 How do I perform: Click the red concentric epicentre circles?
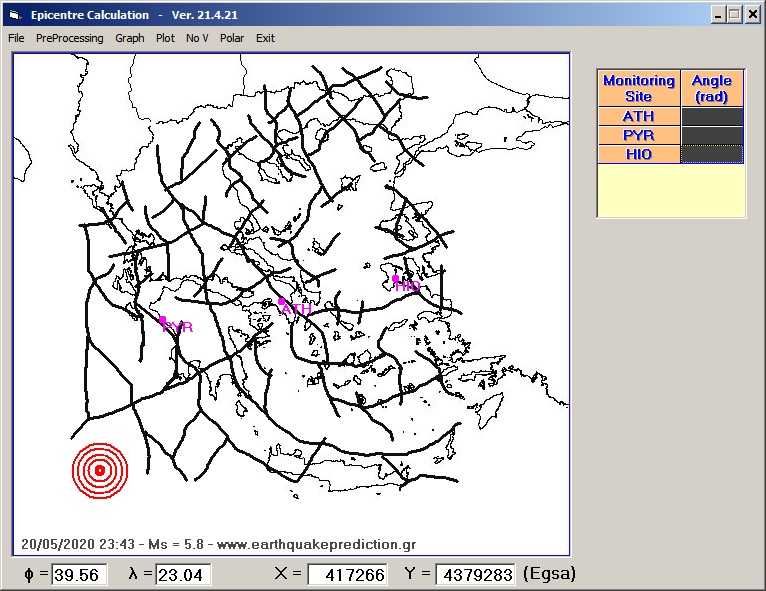click(x=100, y=470)
